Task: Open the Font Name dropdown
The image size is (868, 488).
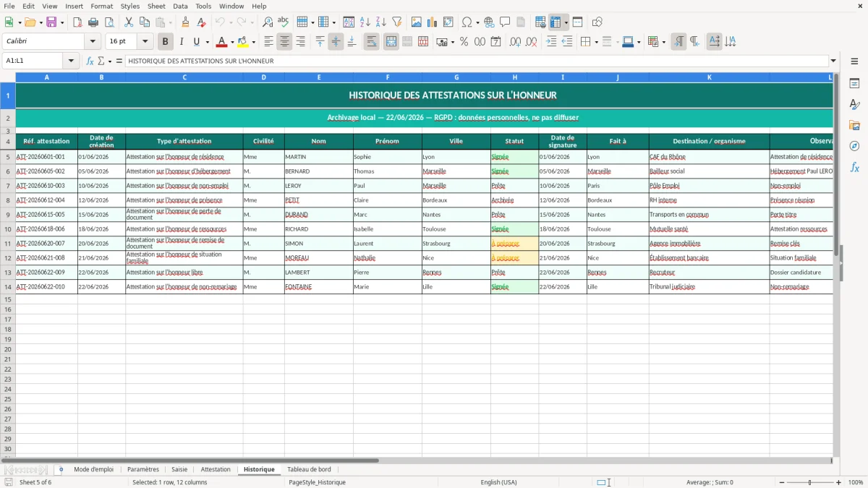Action: 93,42
